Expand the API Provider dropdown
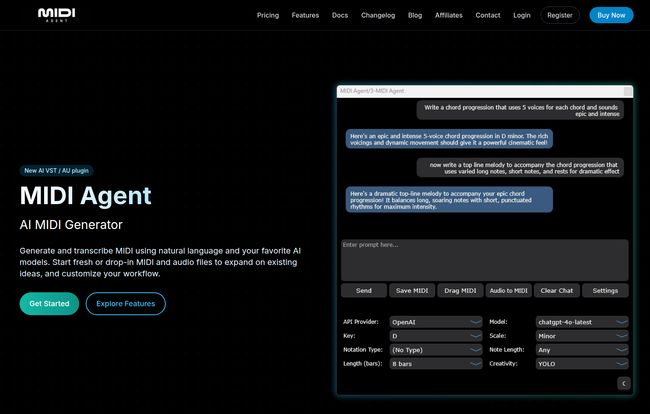This screenshot has height=414, width=650. click(x=436, y=322)
